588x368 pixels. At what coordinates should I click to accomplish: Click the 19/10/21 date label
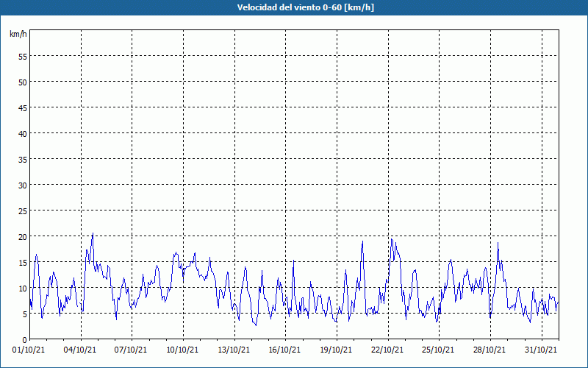[x=336, y=350]
